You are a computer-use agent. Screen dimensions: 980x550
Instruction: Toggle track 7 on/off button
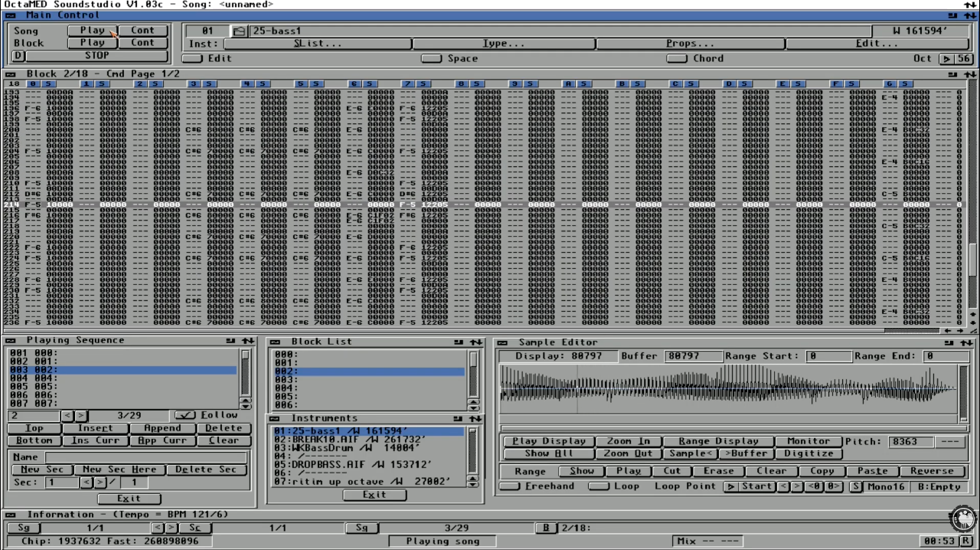(408, 83)
